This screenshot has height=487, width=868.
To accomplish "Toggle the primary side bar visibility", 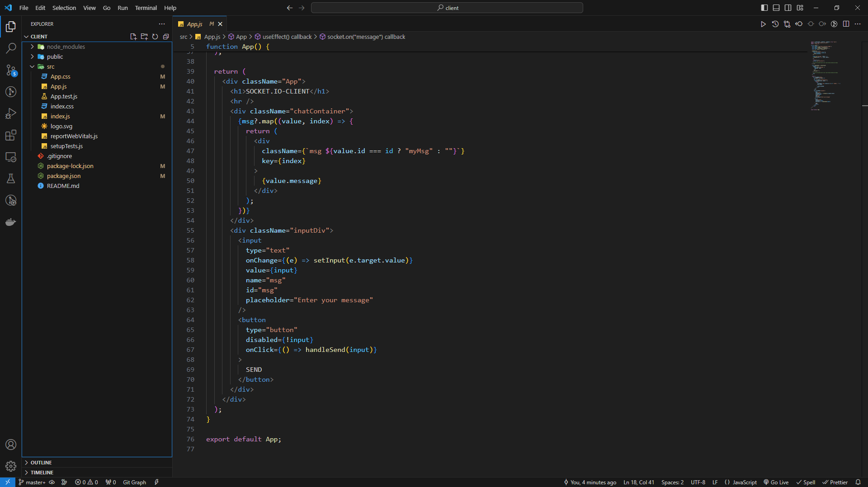I will click(764, 8).
